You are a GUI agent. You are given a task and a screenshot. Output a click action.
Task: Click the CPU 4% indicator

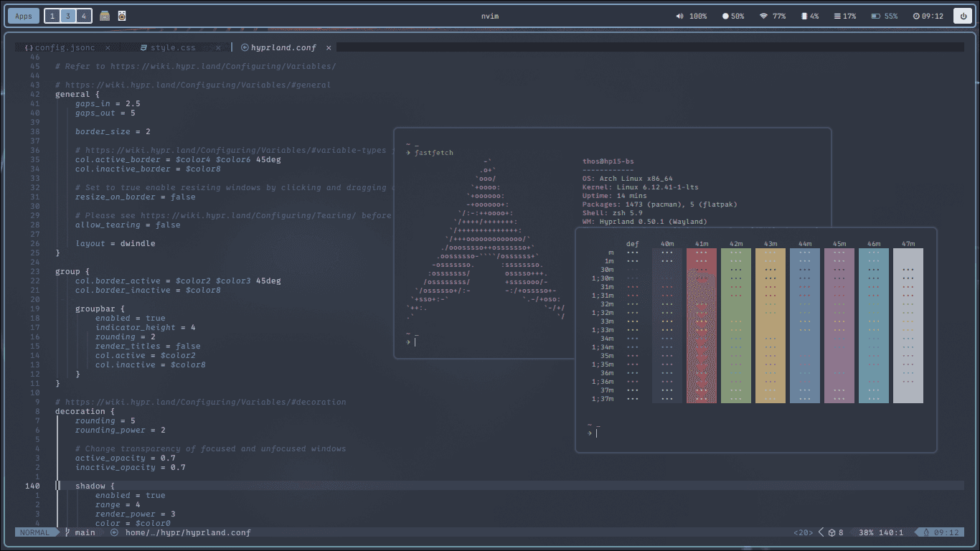pyautogui.click(x=810, y=16)
